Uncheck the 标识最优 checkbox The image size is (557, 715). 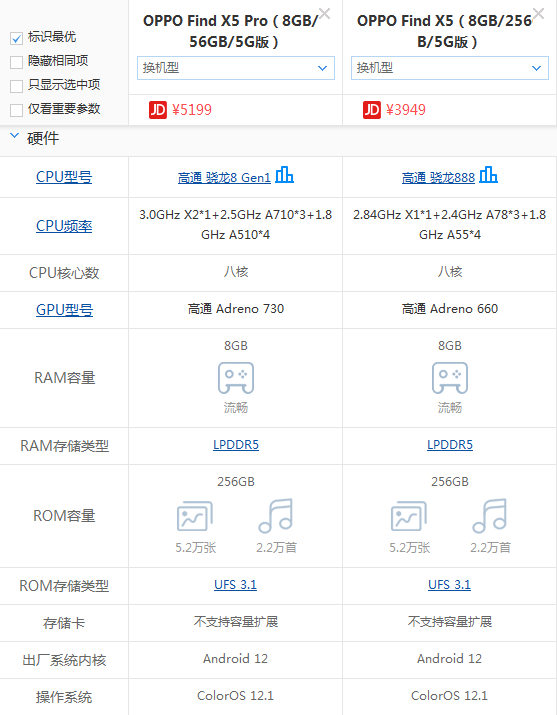16,38
